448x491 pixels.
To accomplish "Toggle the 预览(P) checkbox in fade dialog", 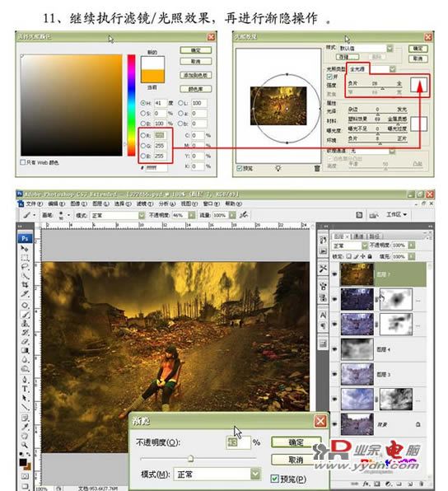I will click(274, 478).
